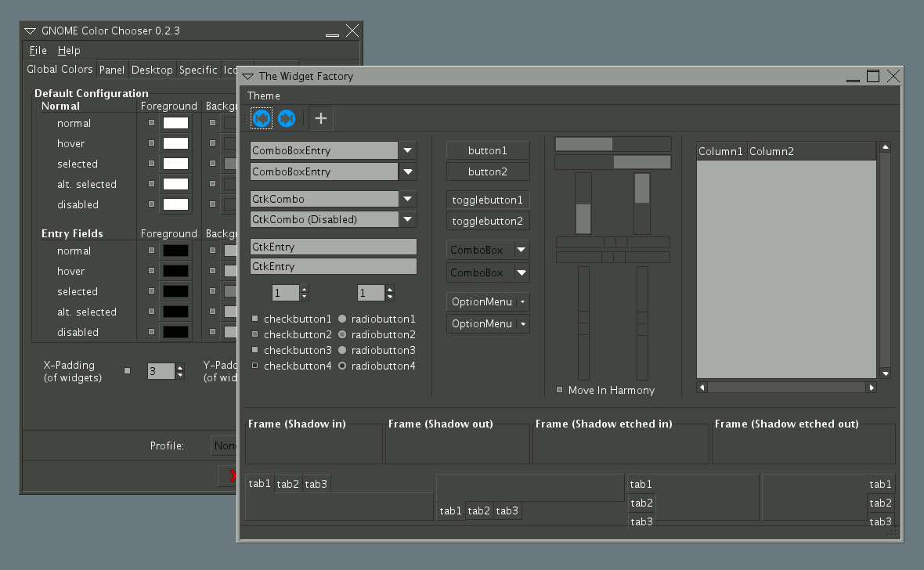Open the Widget Factory window menu triangle
This screenshot has height=570, width=924.
[248, 77]
